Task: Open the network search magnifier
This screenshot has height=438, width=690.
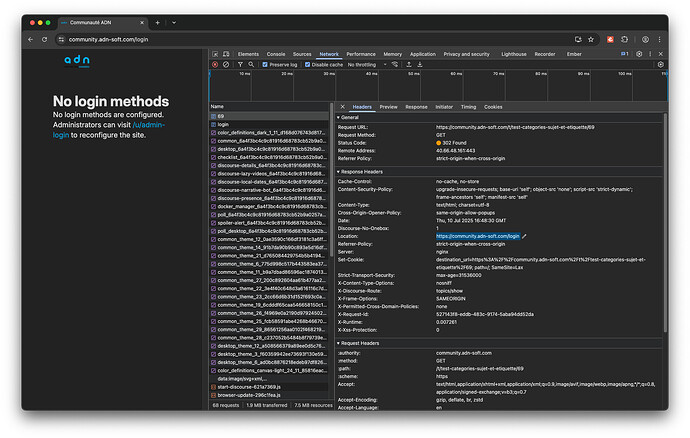Action: [251, 65]
